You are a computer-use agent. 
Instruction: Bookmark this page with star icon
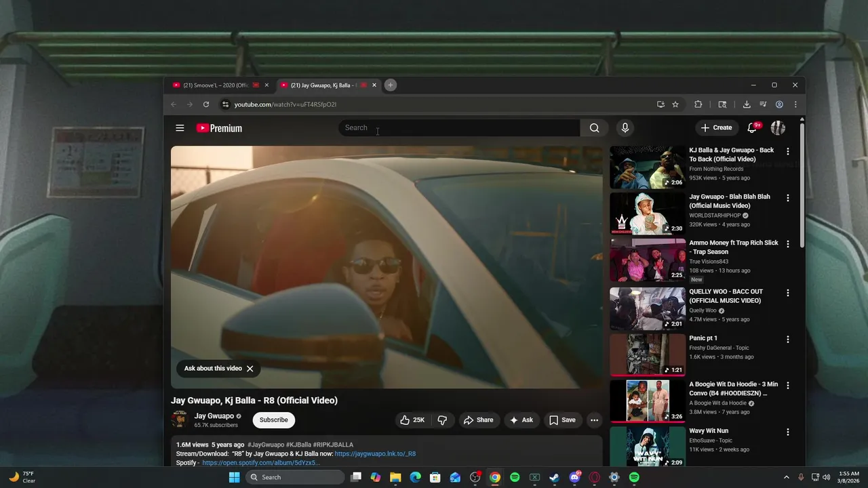point(675,104)
